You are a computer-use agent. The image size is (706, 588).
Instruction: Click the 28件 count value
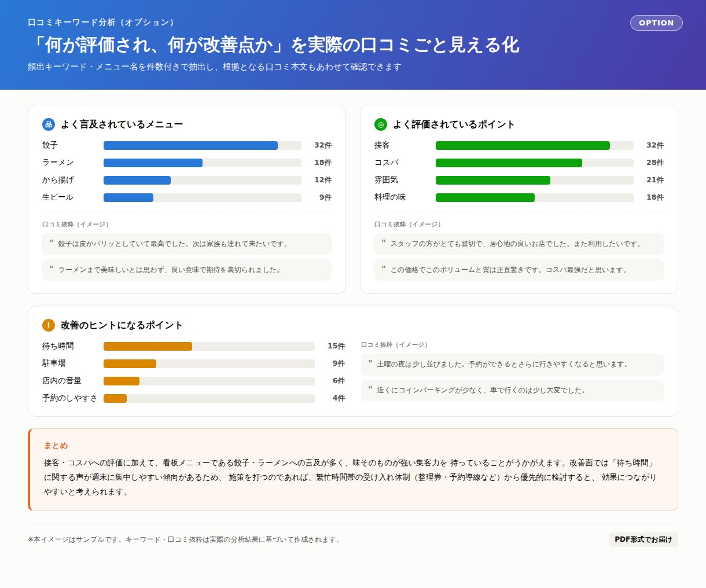pos(655,163)
